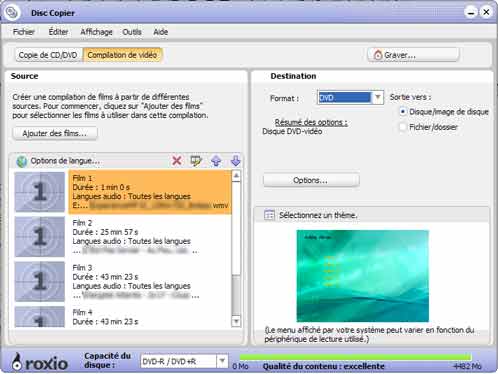
Task: Click the Options de langue label
Action: pos(65,161)
